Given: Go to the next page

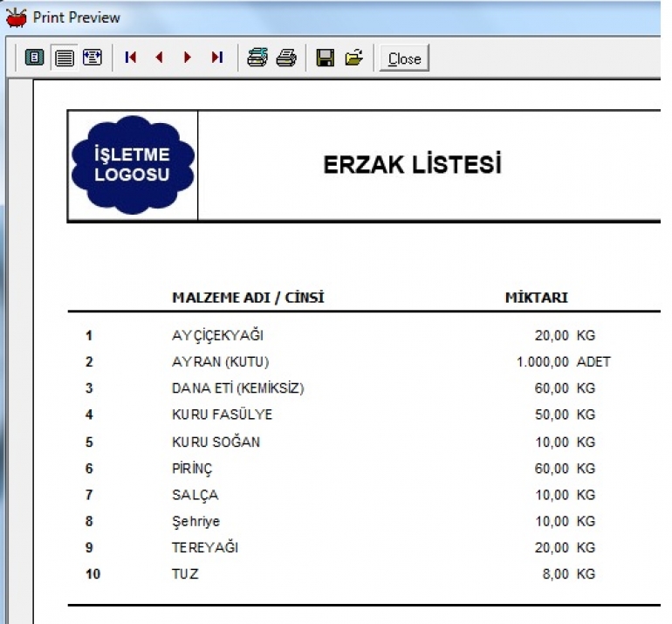Looking at the screenshot, I should coord(188,57).
